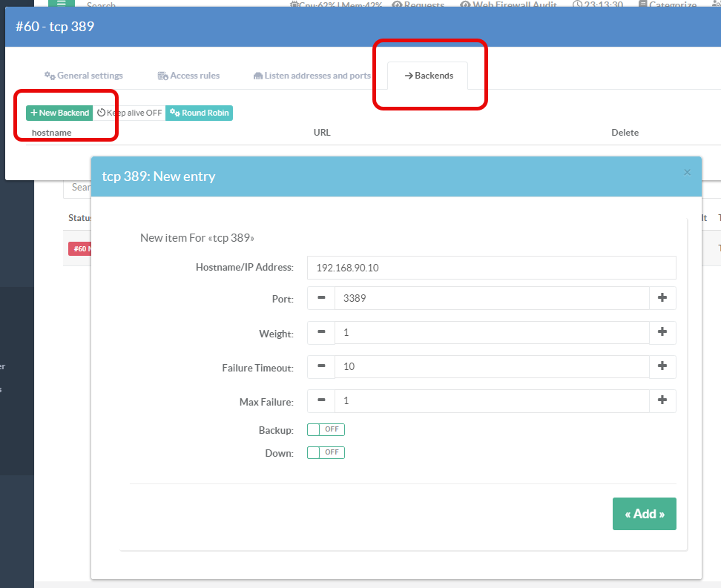Click the plus icon for Weight
The height and width of the screenshot is (588, 721).
click(662, 333)
